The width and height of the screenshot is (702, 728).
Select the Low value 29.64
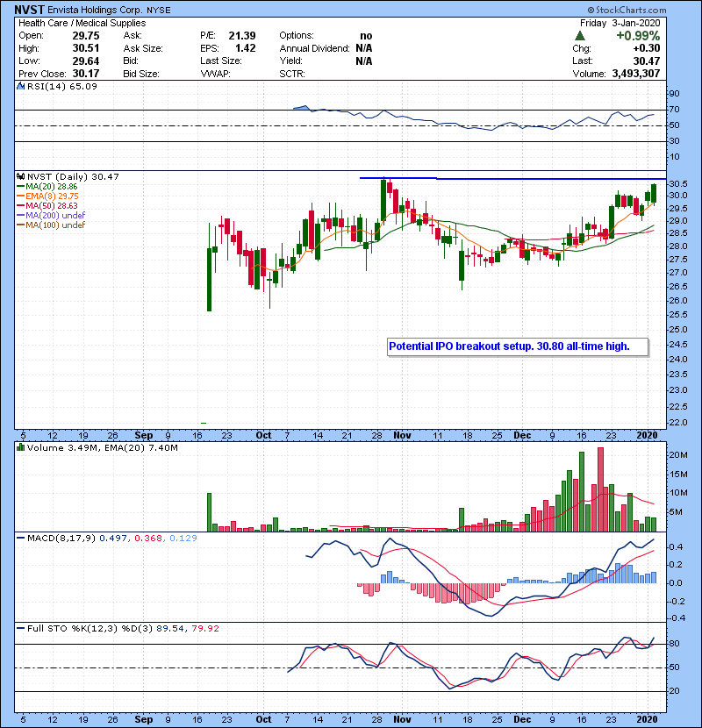(x=86, y=61)
